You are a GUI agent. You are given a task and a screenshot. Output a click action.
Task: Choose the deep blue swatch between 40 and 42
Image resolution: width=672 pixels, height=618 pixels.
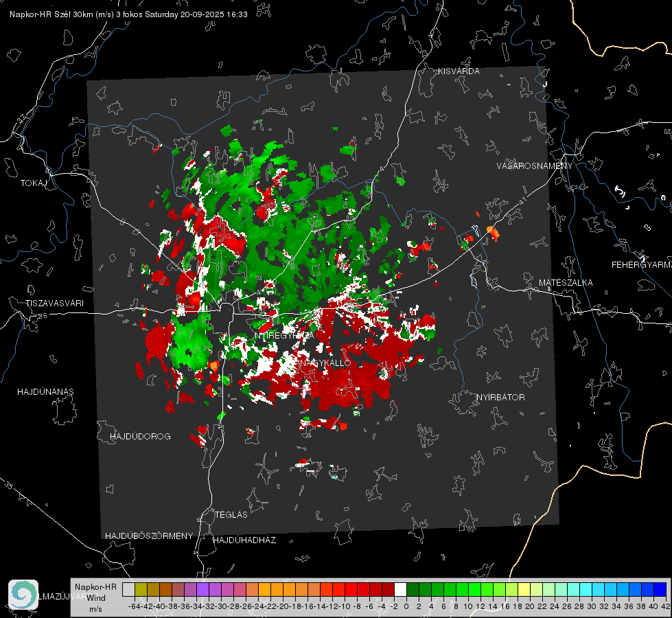(x=660, y=589)
